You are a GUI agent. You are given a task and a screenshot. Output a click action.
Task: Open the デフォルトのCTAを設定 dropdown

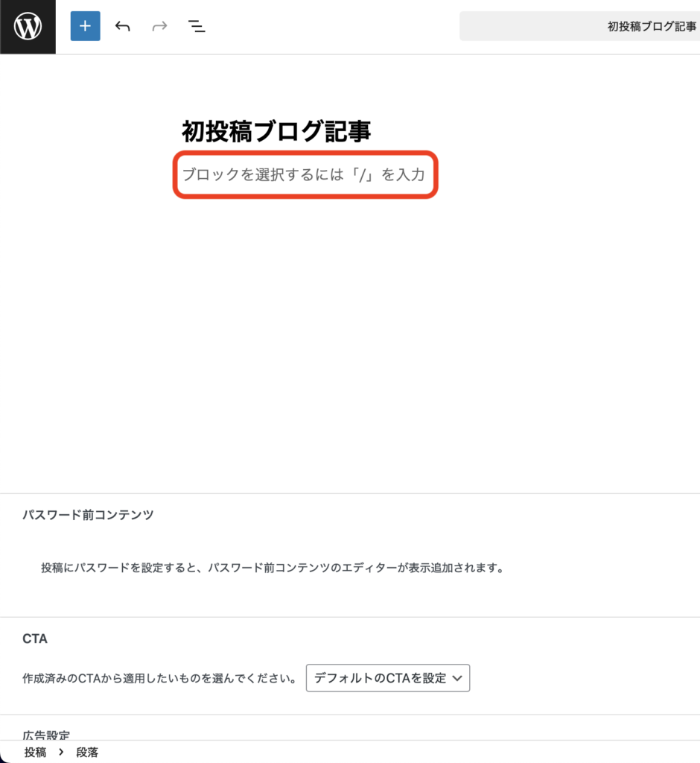[x=387, y=678]
